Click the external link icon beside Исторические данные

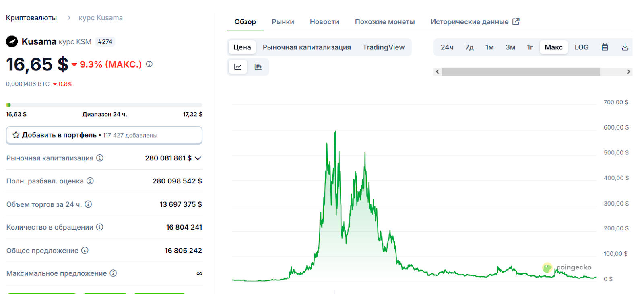pyautogui.click(x=516, y=21)
